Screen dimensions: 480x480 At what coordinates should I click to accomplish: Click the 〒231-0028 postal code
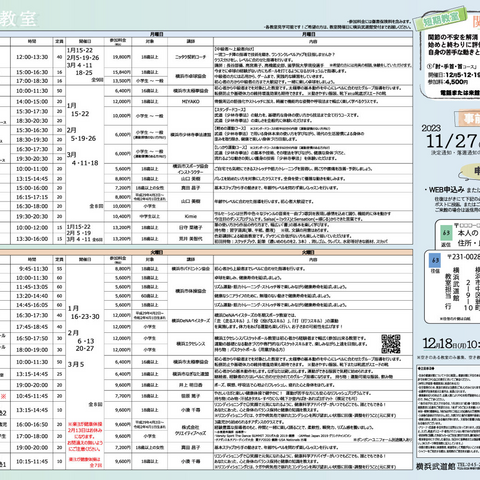pos(463,257)
